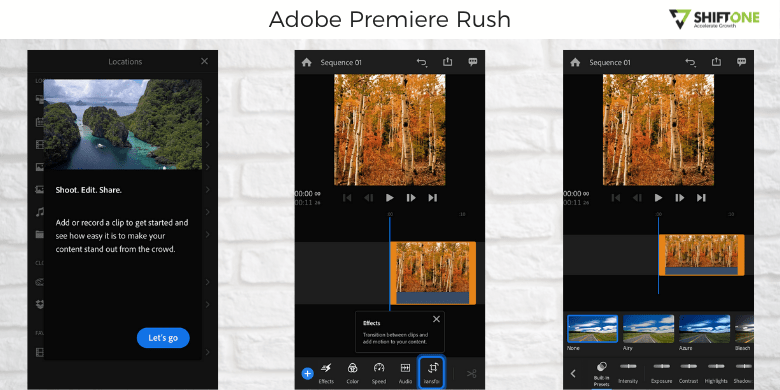
Task: Dismiss the Effects tooltip with its X
Action: click(x=436, y=319)
